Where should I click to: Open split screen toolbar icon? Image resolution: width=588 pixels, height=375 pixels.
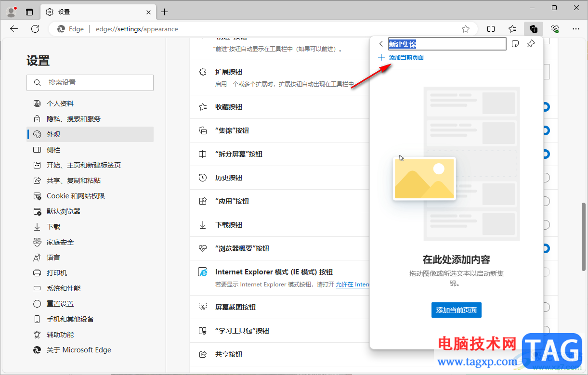(x=491, y=29)
